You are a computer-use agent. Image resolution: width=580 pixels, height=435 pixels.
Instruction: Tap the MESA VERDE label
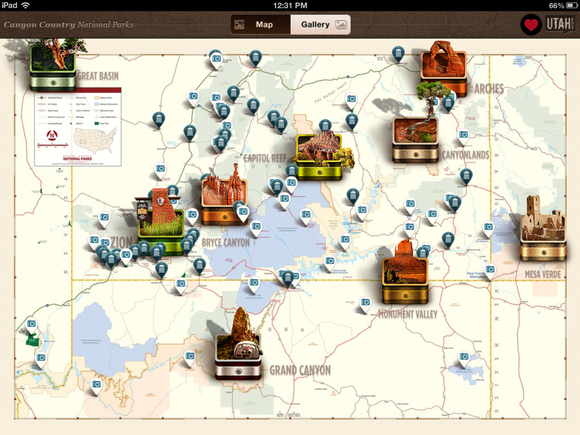pyautogui.click(x=543, y=274)
